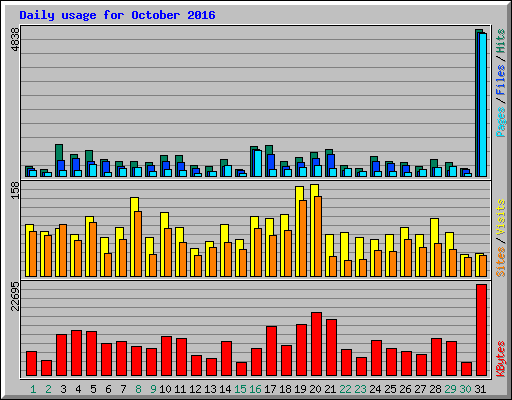Click day 31 on the x-axis
The width and height of the screenshot is (512, 400).
[x=480, y=389]
